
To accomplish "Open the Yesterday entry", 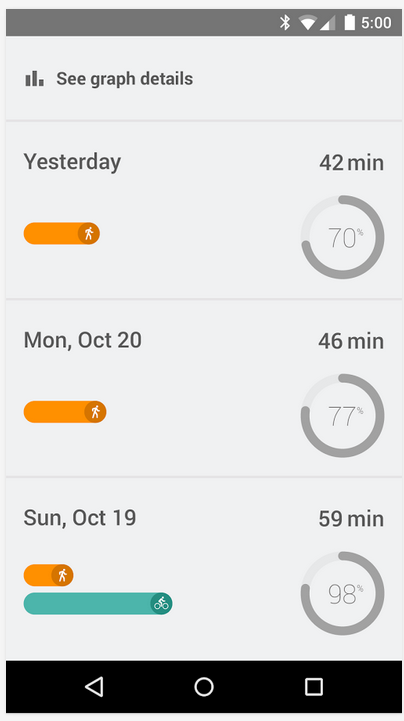I will point(202,211).
